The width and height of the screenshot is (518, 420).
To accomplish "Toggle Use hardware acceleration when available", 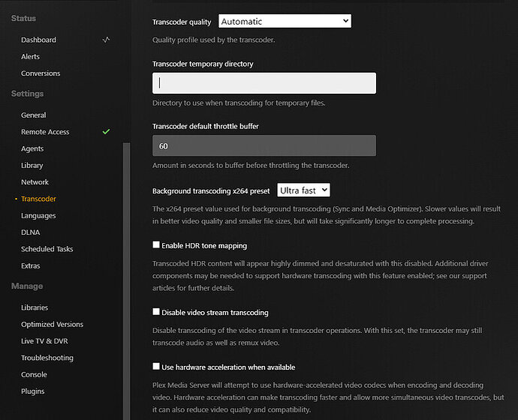I will pyautogui.click(x=156, y=367).
